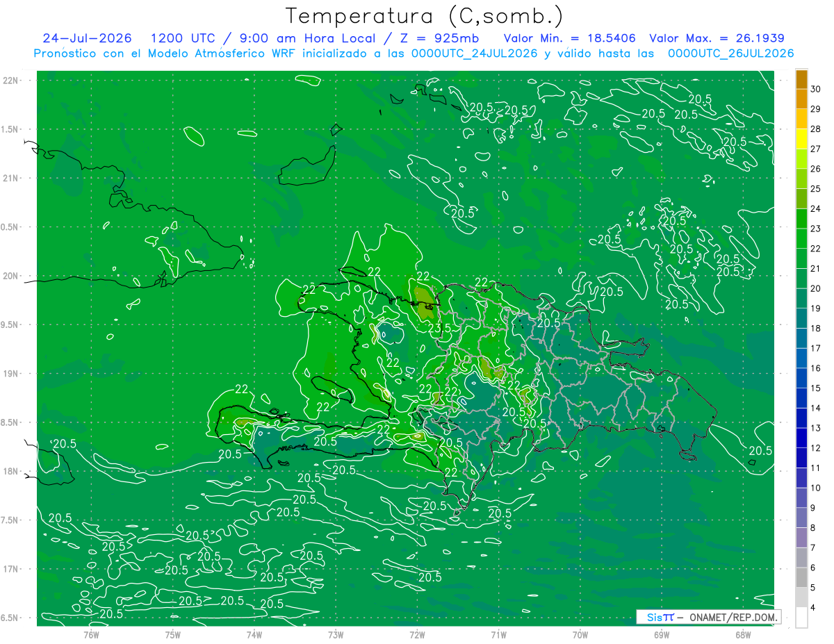The image size is (834, 644).
Task: Pick the white legend swatch below 4
Action: coord(801,618)
